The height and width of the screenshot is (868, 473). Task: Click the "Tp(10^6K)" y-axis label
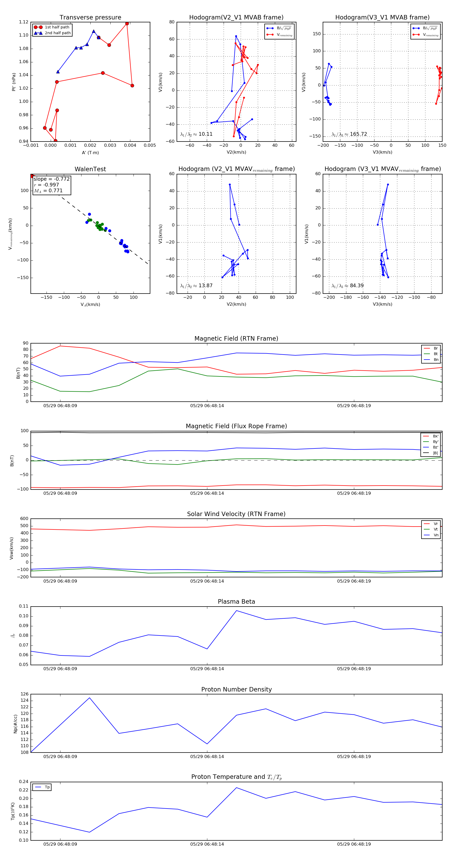coord(13,811)
